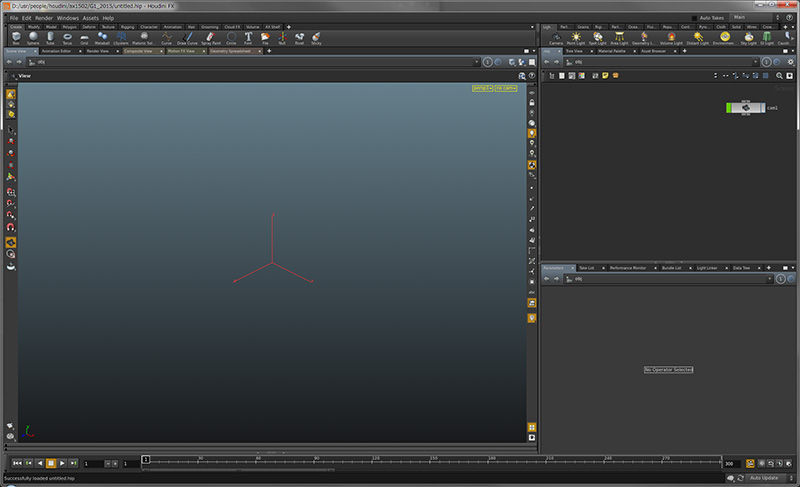Click the Camera shelf tool
800x487 pixels.
[x=555, y=38]
